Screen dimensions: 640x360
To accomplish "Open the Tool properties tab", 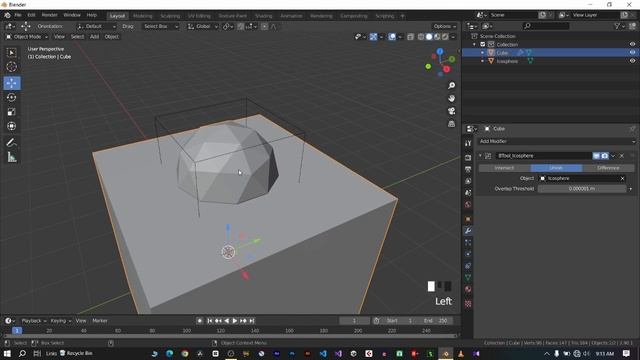I will pos(468,143).
